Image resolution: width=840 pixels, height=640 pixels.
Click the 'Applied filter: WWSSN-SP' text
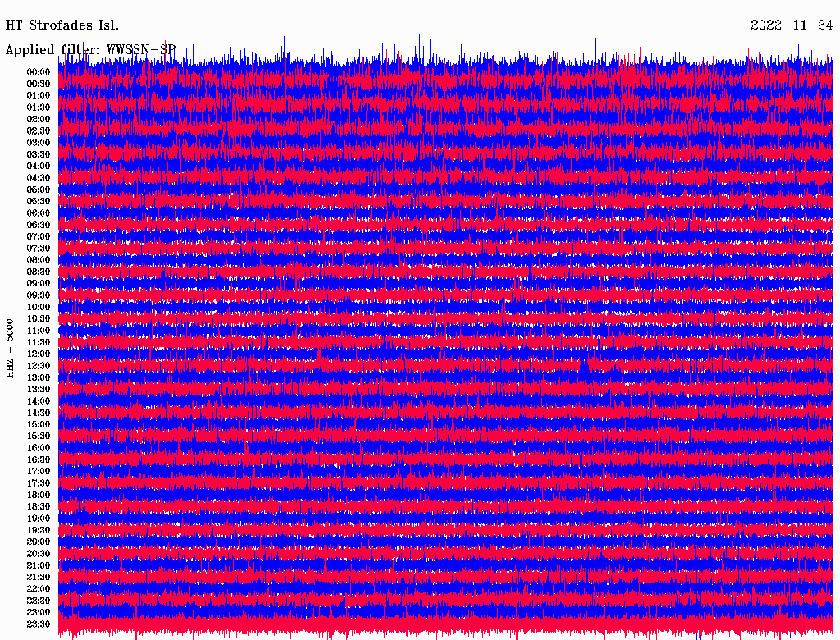[x=90, y=50]
